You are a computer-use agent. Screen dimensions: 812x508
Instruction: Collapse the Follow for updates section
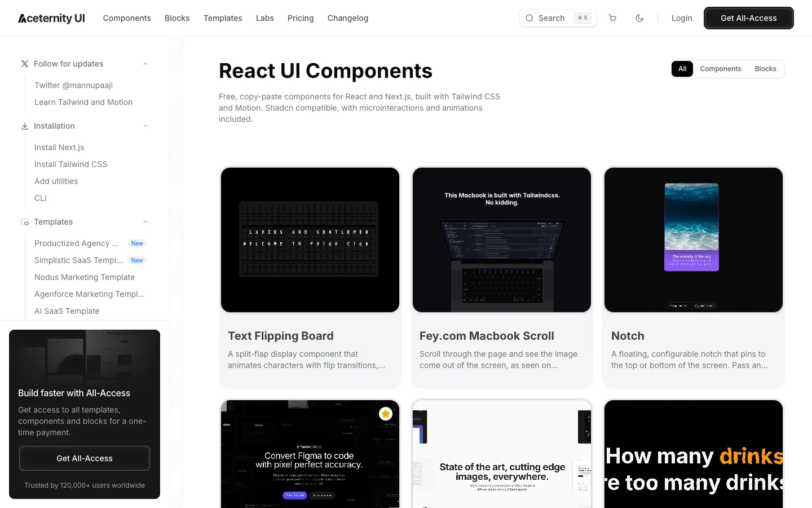(145, 64)
